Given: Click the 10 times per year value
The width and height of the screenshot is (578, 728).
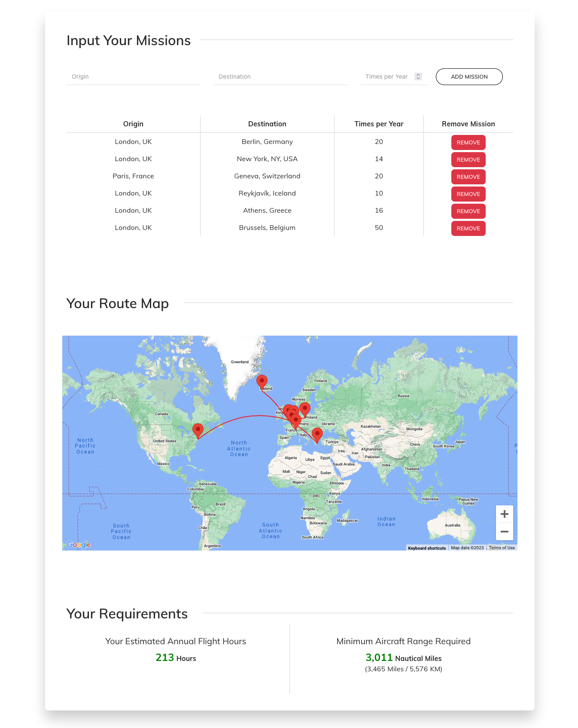Looking at the screenshot, I should coord(379,193).
